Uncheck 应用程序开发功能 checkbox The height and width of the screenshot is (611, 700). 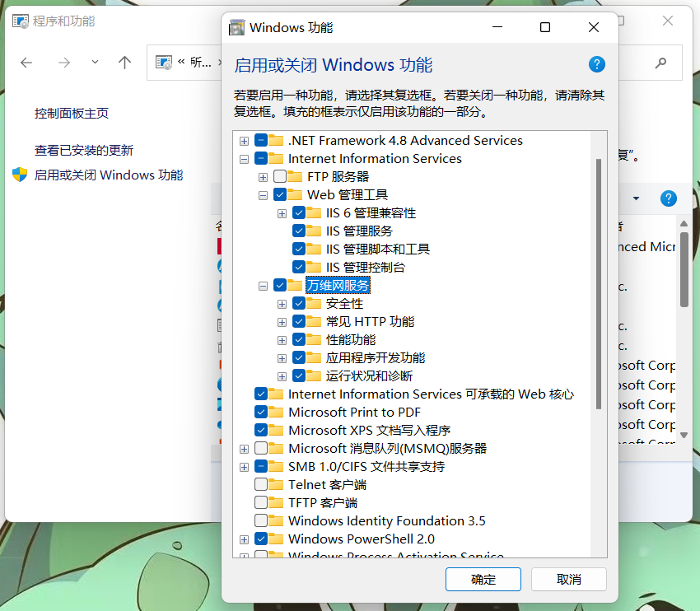(x=299, y=357)
